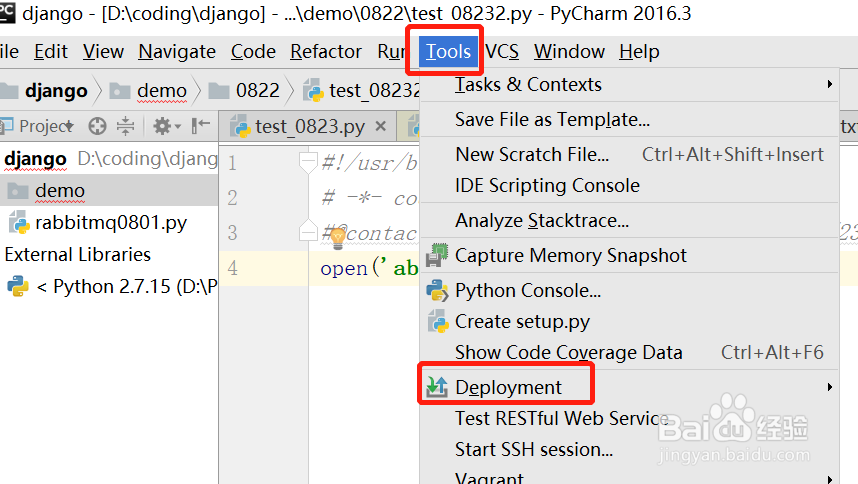Click the Capture Memory Snapshot icon
Image resolution: width=858 pixels, height=484 pixels.
pos(437,256)
